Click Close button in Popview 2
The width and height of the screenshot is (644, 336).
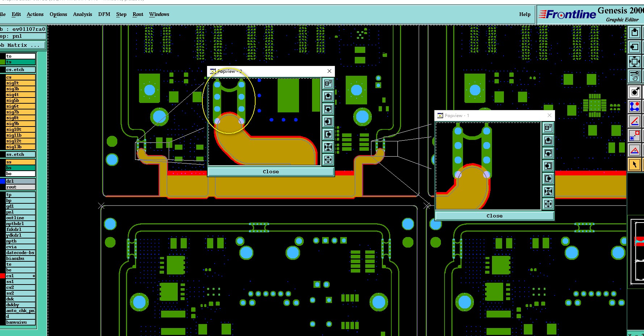(x=271, y=171)
